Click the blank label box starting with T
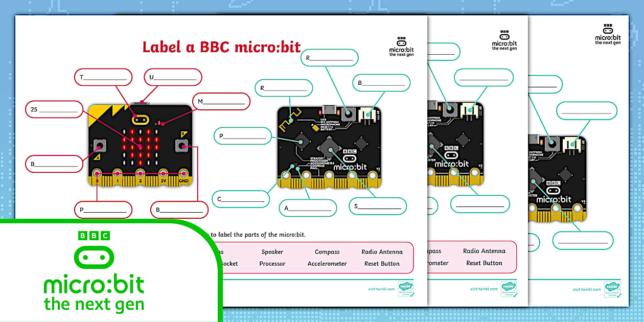 tap(104, 77)
